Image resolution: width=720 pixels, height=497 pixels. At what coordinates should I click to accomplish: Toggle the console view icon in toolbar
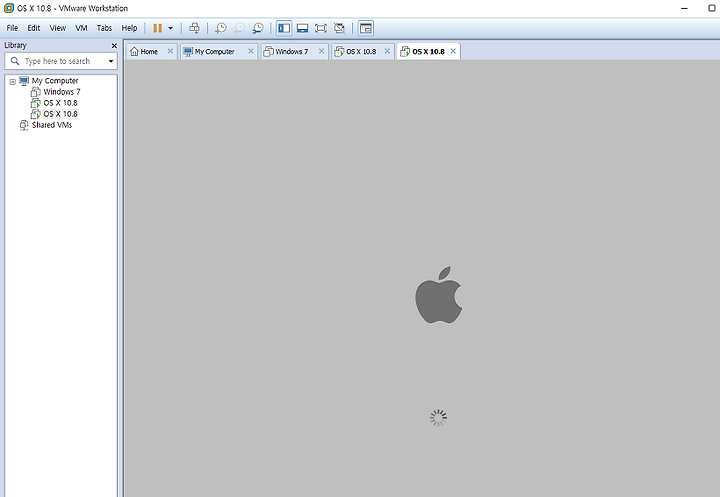click(x=366, y=28)
